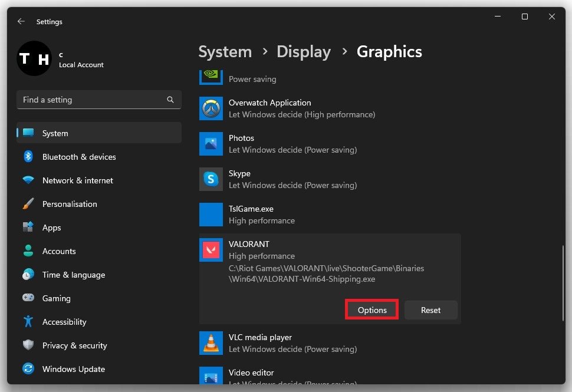572x392 pixels.
Task: Click the Overwatch Application icon
Action: 211,108
